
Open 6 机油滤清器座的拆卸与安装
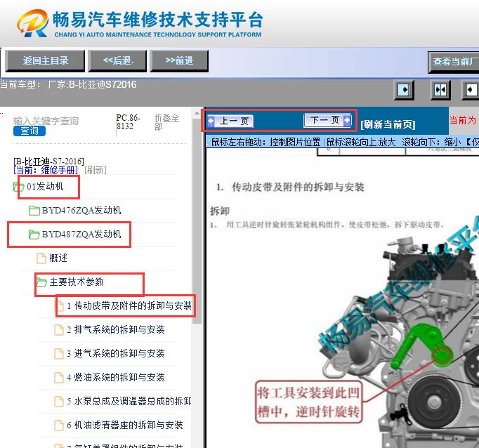pos(125,425)
